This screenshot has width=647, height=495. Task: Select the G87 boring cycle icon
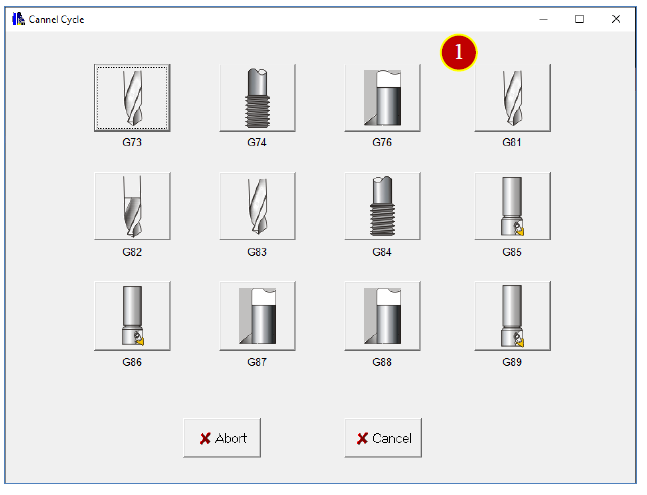point(257,316)
